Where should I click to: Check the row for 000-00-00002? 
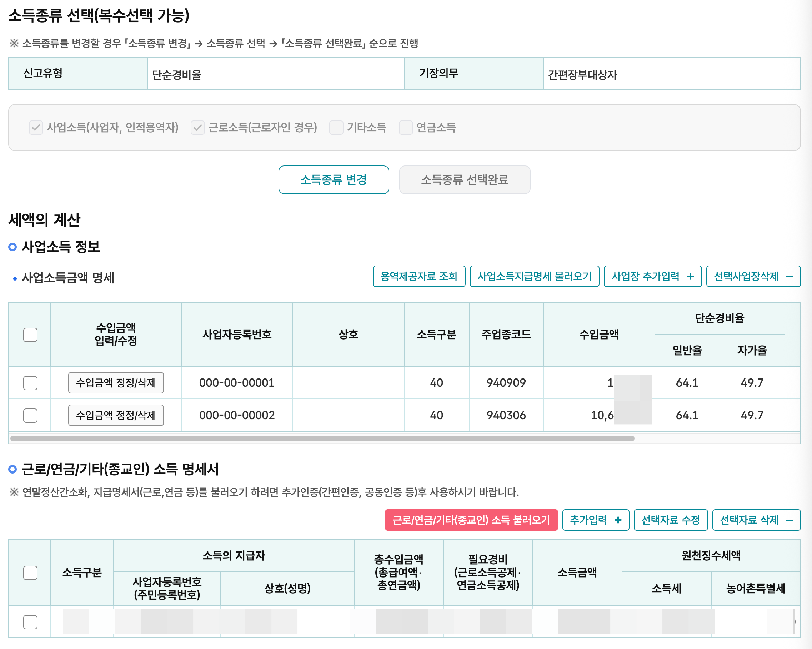click(x=30, y=415)
